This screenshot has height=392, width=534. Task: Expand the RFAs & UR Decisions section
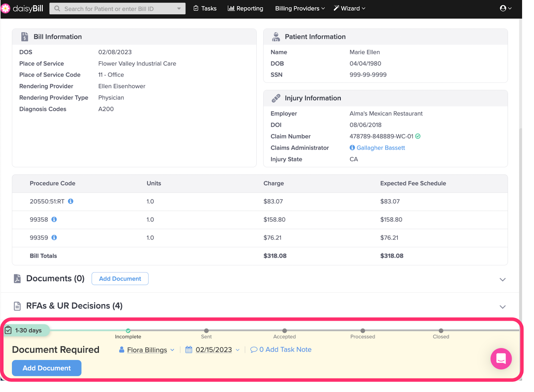(502, 307)
